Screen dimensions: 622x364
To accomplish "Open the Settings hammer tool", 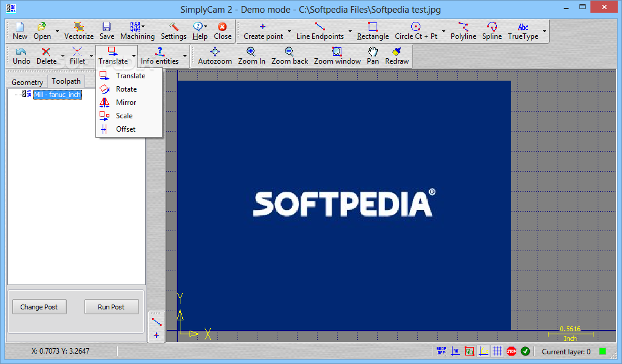I will (x=173, y=31).
